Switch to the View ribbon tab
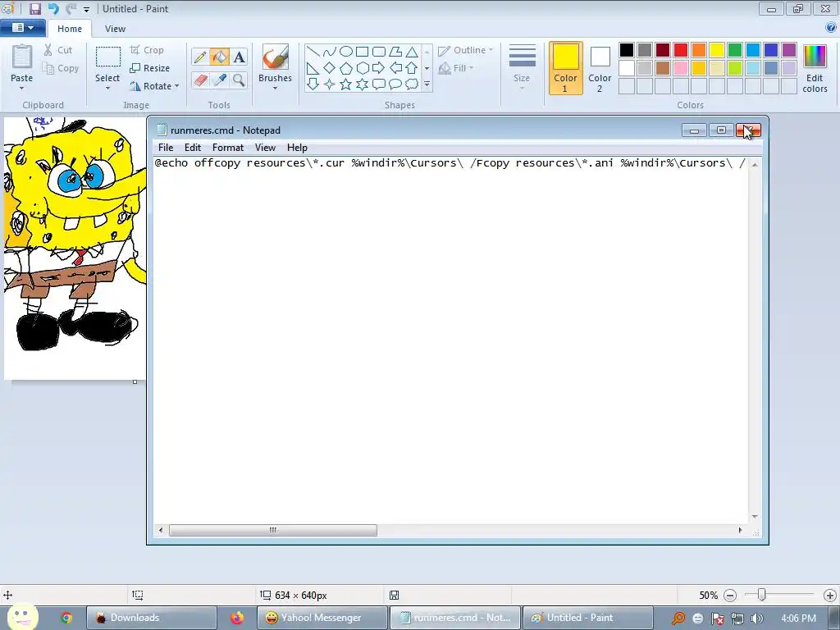The image size is (840, 630). [x=115, y=29]
